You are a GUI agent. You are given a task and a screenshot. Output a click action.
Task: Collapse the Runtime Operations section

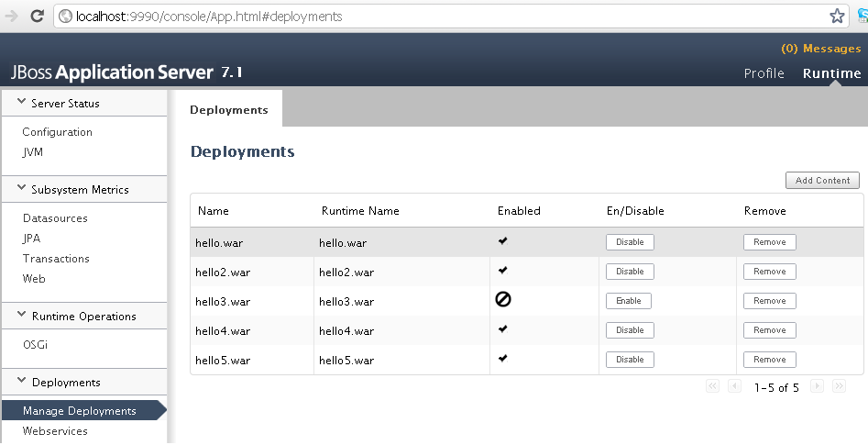pos(22,316)
